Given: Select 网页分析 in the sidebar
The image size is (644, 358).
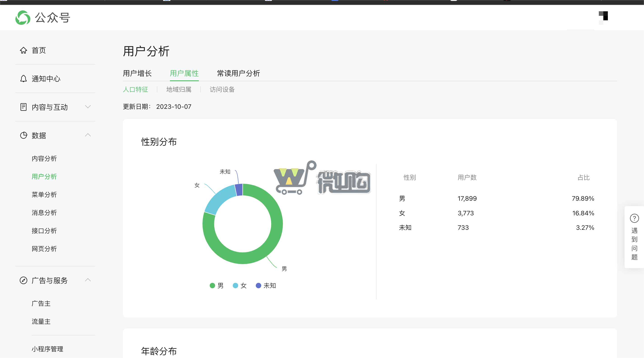Looking at the screenshot, I should click(45, 249).
